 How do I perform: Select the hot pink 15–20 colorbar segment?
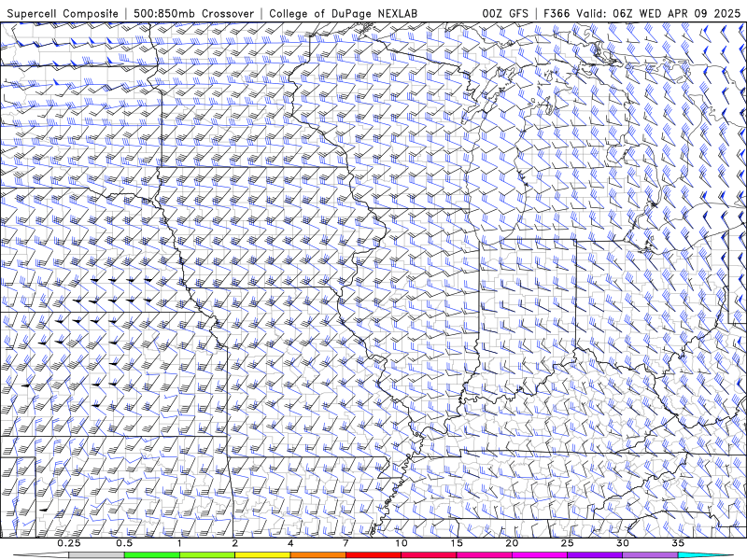point(484,555)
